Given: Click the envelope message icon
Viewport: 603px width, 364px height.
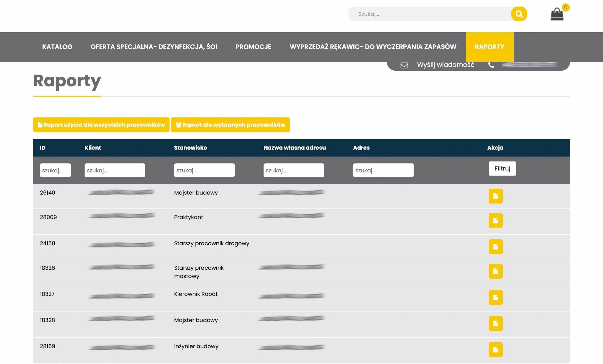Looking at the screenshot, I should (x=404, y=65).
